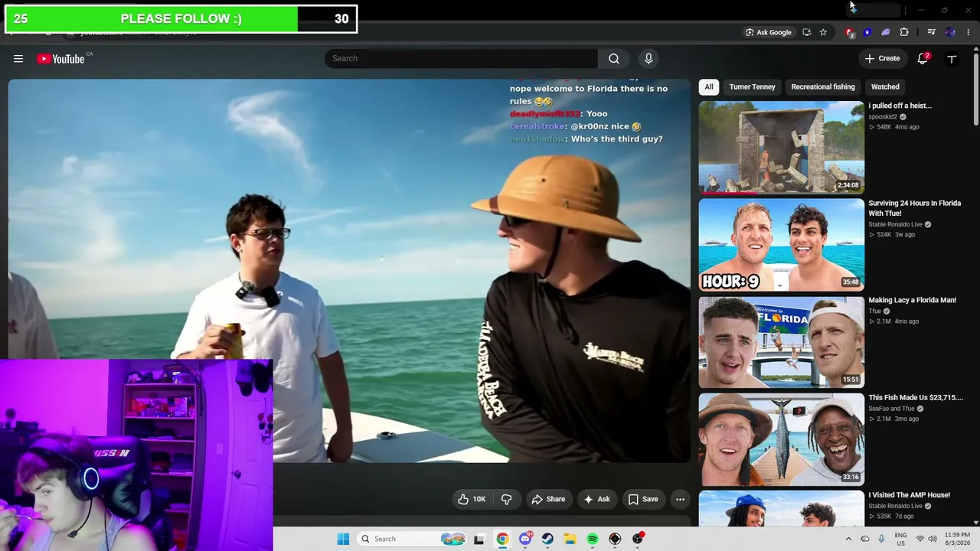Open the YouTube hamburger guide menu

[x=18, y=59]
